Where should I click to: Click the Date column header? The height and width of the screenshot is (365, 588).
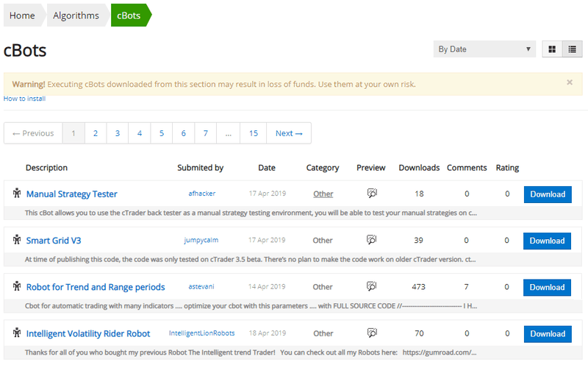pos(267,168)
